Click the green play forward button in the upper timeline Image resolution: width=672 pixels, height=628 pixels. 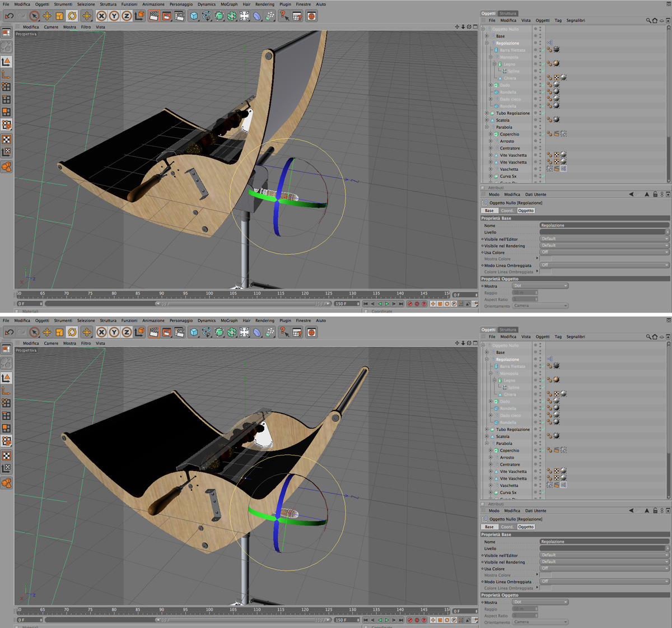(x=387, y=304)
